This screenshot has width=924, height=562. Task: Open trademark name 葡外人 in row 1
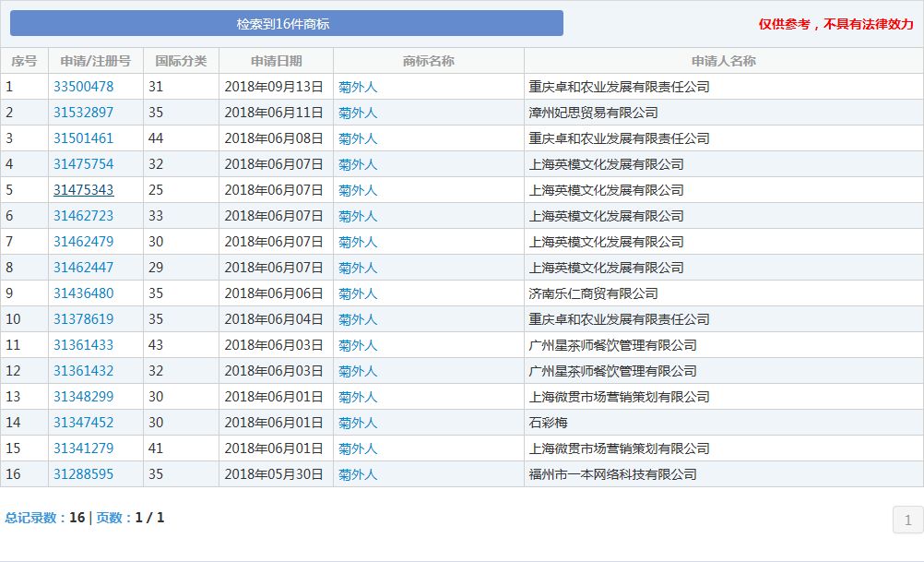click(358, 88)
